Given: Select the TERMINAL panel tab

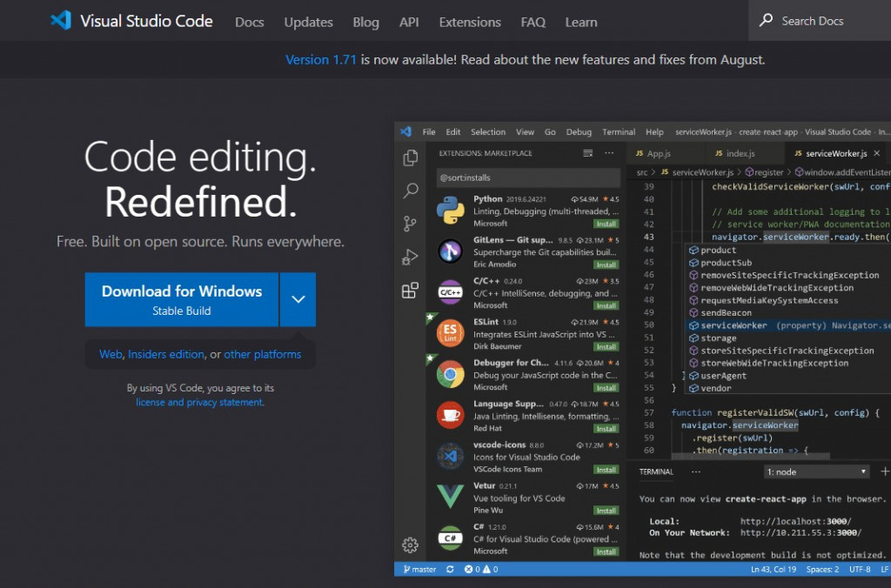Looking at the screenshot, I should tap(656, 471).
